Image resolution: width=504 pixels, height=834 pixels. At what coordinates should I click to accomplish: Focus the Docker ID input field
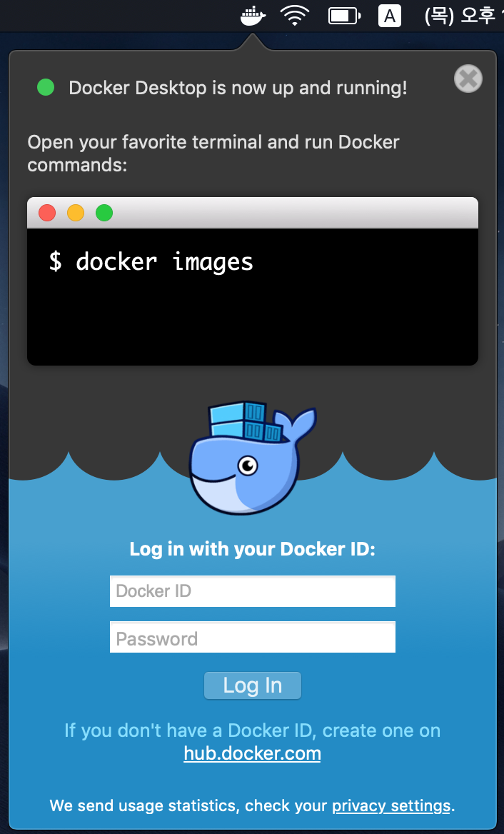click(x=253, y=591)
